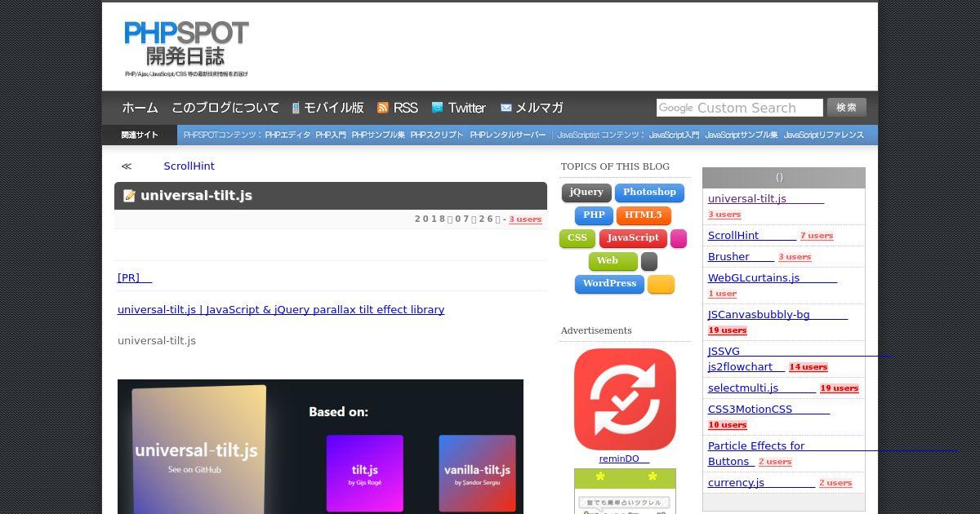
Task: Click the green advertisement banner below reminDO
Action: click(625, 491)
